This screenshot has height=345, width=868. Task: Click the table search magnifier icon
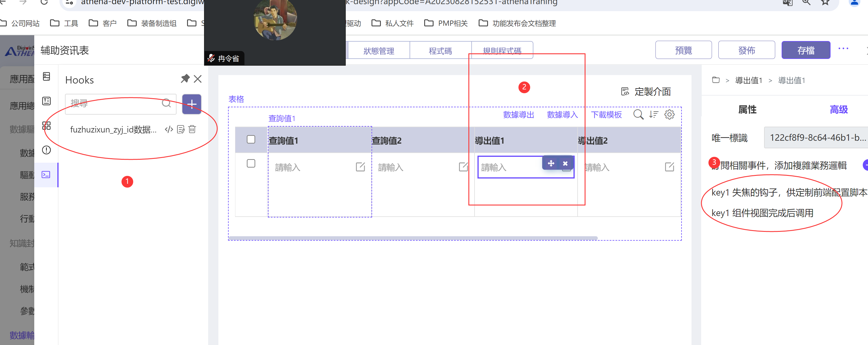coord(638,115)
